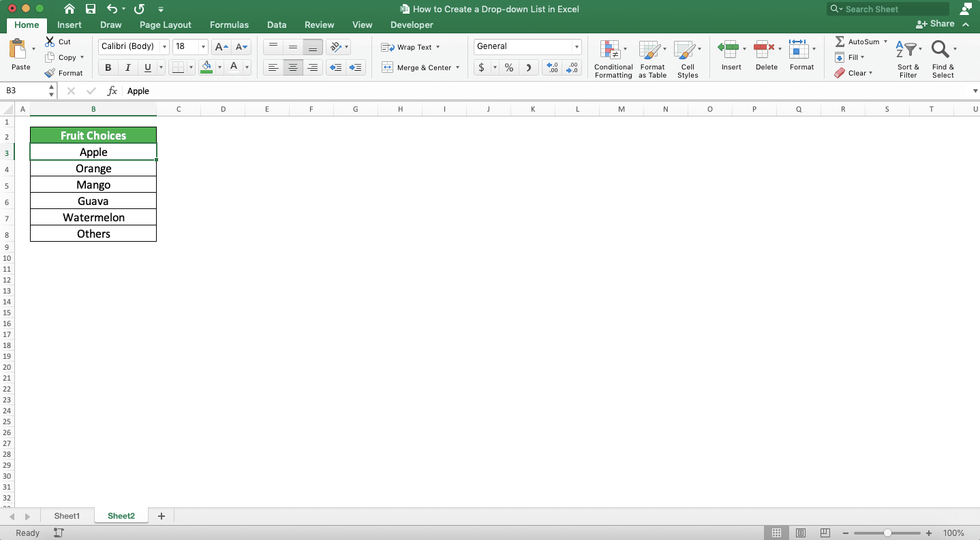
Task: Save the workbook with the floppy disk icon
Action: [x=91, y=9]
